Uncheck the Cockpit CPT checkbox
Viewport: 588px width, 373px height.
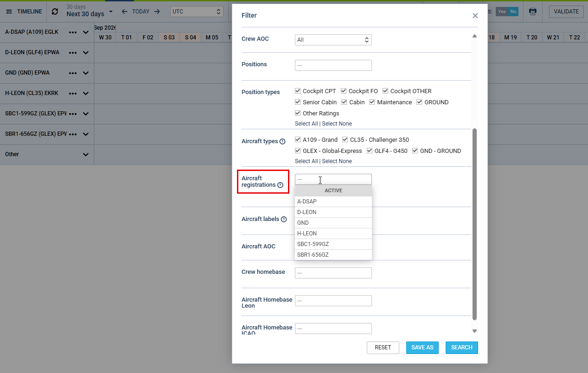point(298,91)
